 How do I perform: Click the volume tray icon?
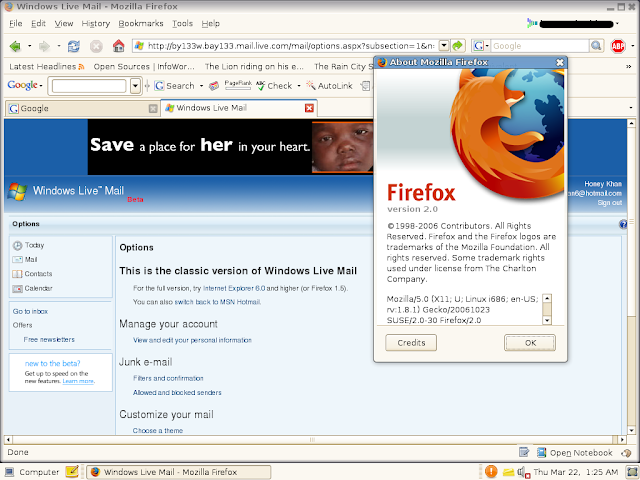click(x=522, y=472)
